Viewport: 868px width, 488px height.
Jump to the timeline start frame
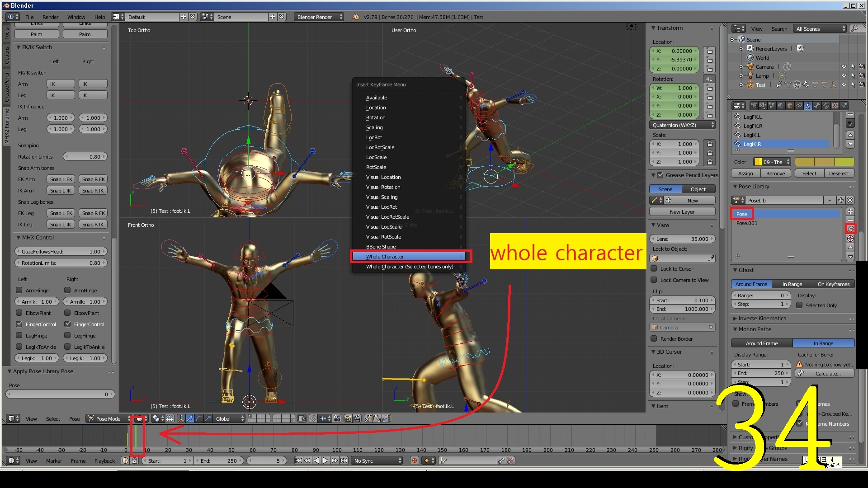point(298,461)
